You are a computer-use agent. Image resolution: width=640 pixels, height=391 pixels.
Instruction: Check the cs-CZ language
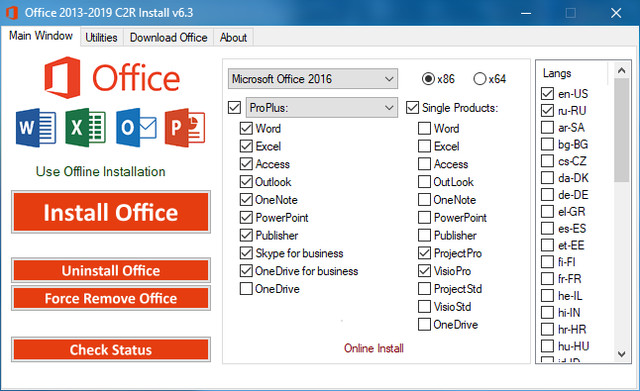(x=547, y=161)
